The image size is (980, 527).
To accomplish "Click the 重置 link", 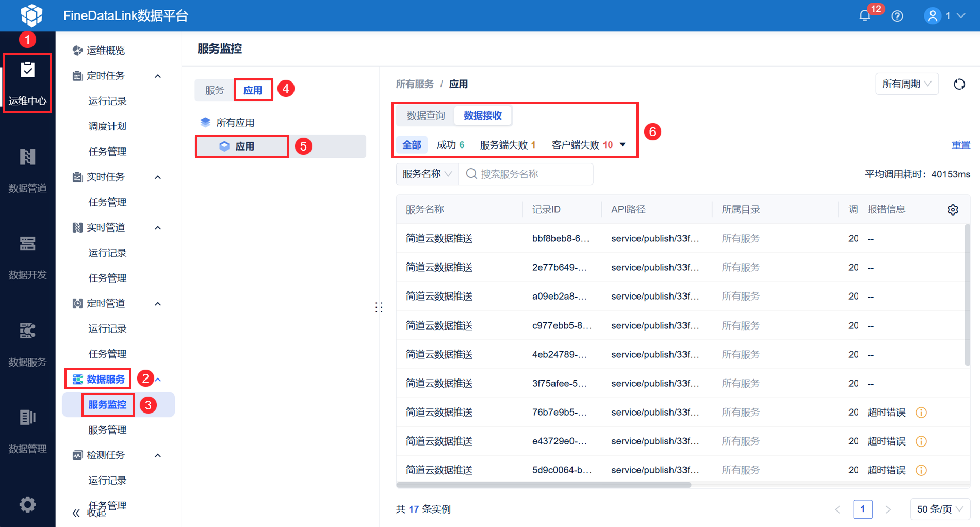I will [x=961, y=145].
